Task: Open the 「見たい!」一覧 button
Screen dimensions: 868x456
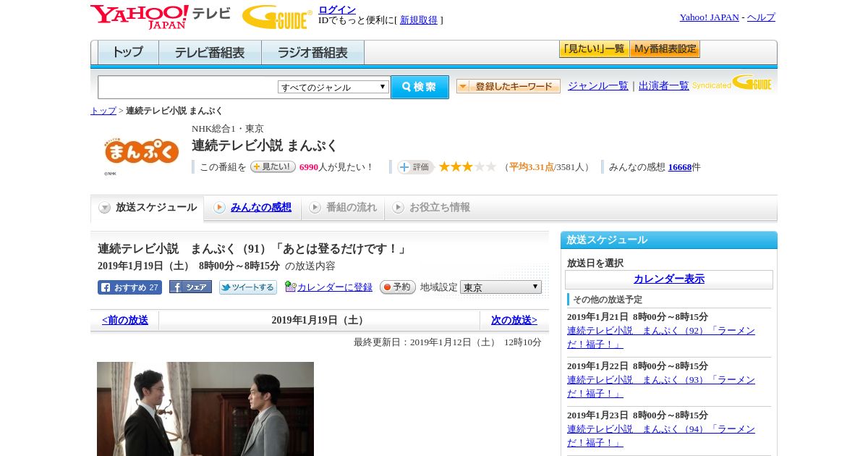Action: point(594,49)
